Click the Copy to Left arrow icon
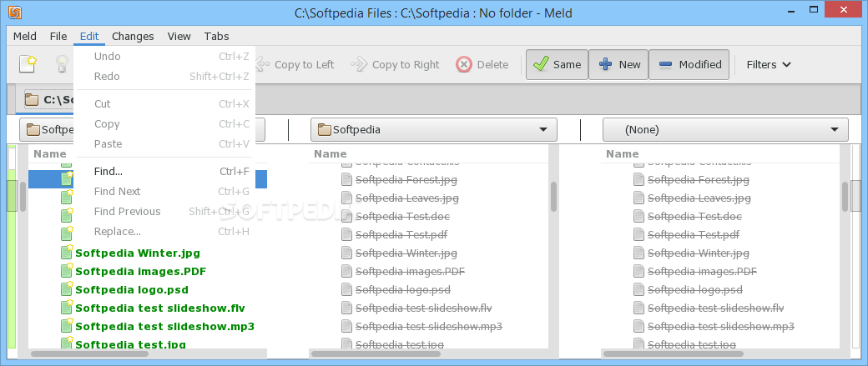 click(x=262, y=65)
